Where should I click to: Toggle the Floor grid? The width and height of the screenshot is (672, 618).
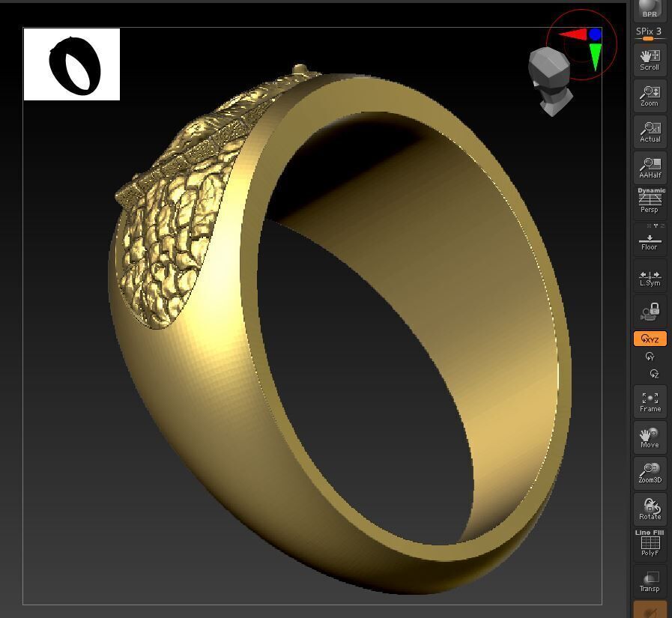[x=650, y=240]
